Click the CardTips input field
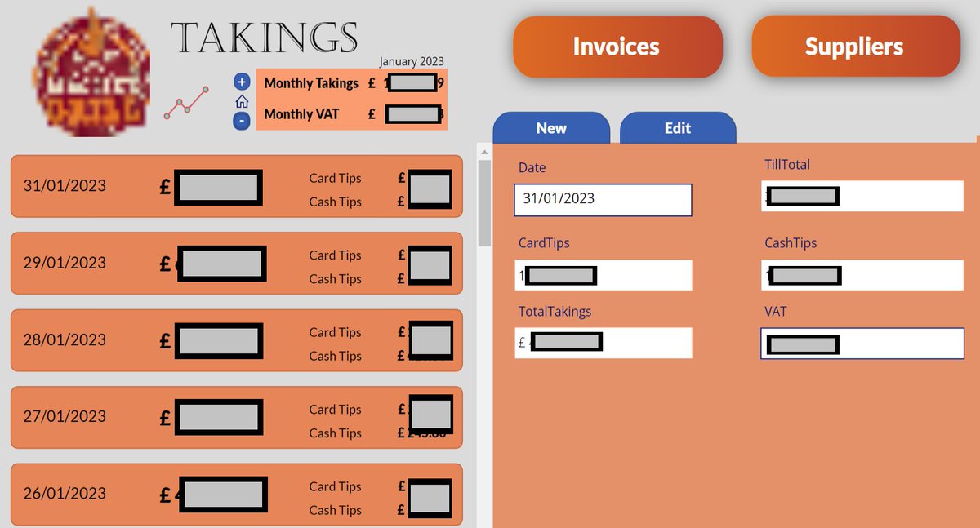This screenshot has height=528, width=980. click(x=603, y=275)
